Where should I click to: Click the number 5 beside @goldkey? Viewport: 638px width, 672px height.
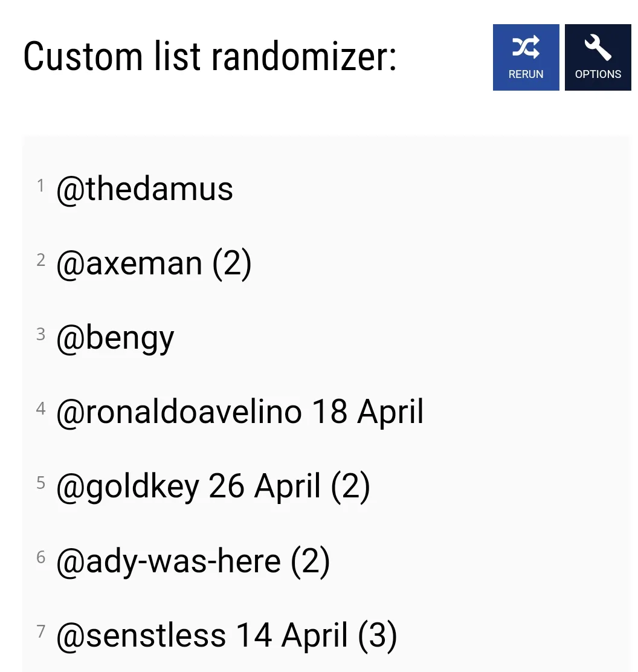(41, 482)
